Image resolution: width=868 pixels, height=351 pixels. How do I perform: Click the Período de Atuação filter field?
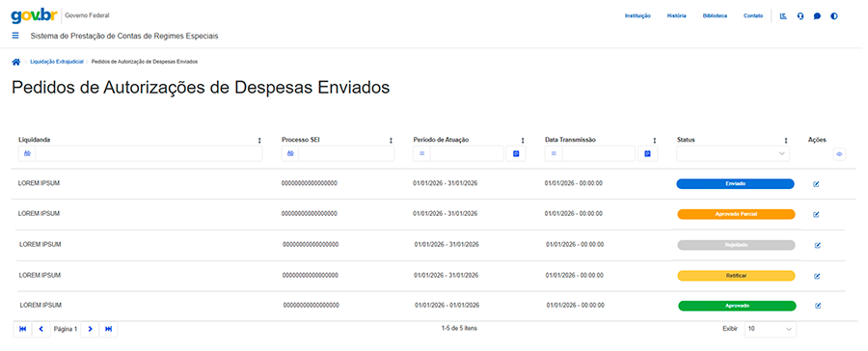pos(467,153)
